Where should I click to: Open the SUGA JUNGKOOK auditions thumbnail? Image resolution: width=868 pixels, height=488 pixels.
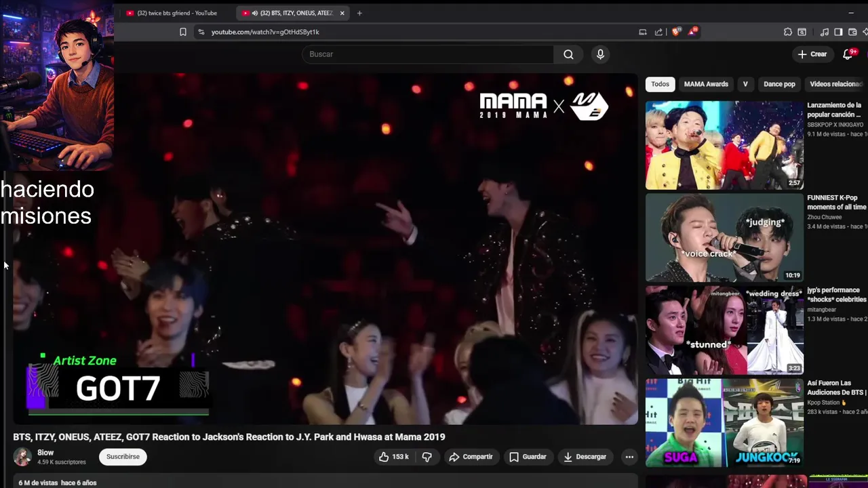pyautogui.click(x=724, y=423)
